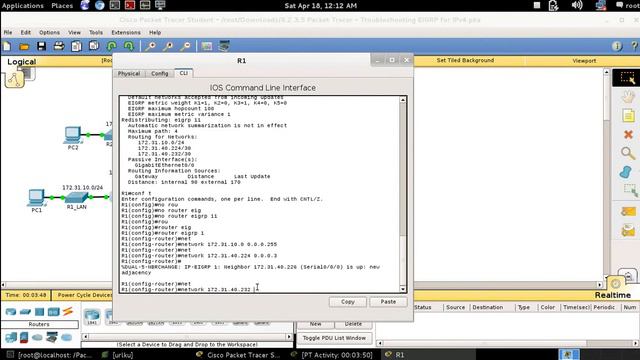The image size is (640, 360).
Task: Choose the Select tool in right toolbar
Action: pyautogui.click(x=627, y=78)
